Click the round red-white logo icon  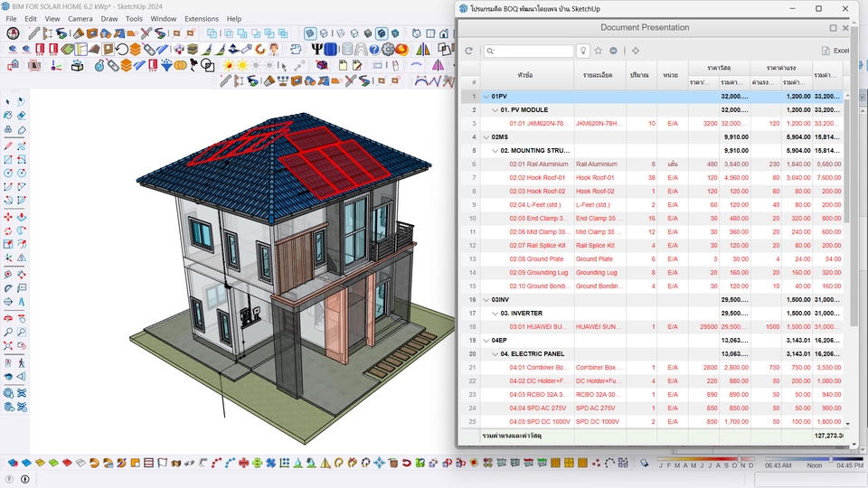[12, 33]
